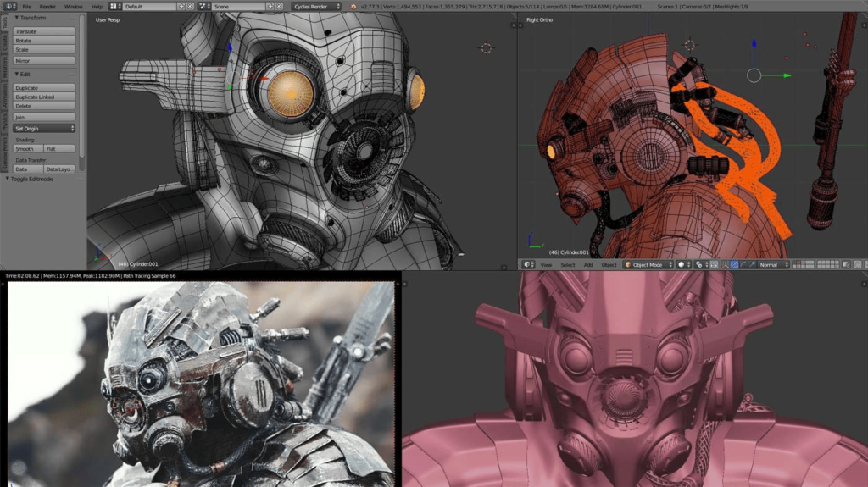
Task: Click the pivot point icon in the 3D view header
Action: [x=698, y=264]
